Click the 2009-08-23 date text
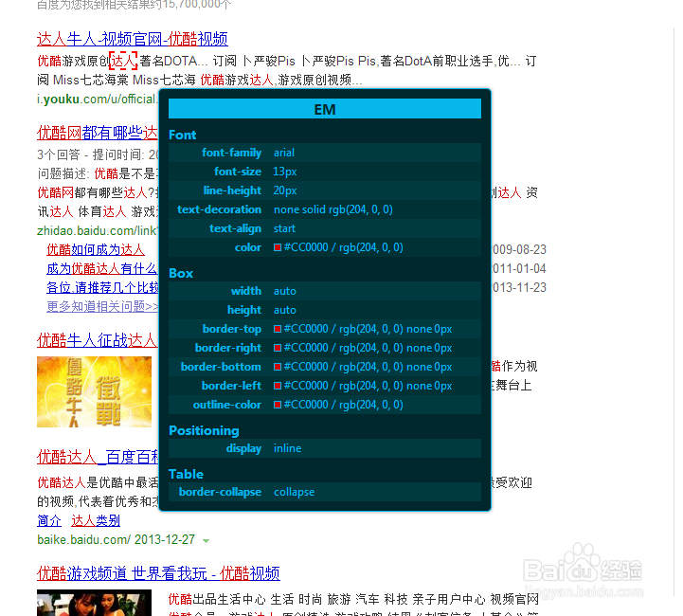This screenshot has height=616, width=683. pos(519,249)
